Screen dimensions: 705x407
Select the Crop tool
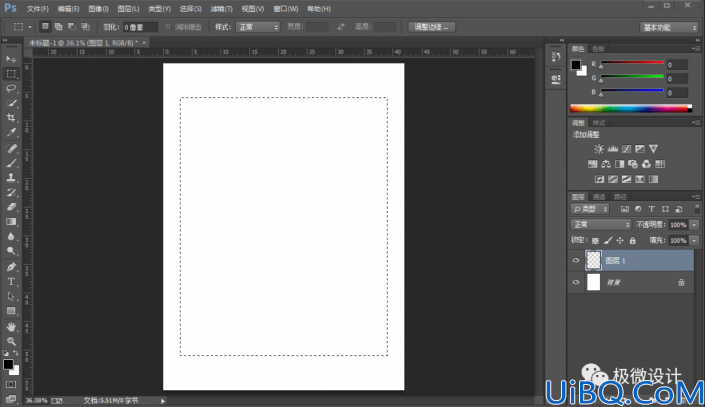11,117
